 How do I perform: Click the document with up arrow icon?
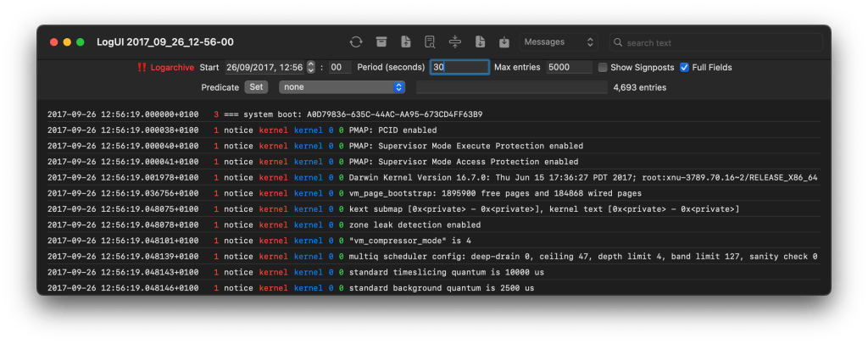click(406, 42)
